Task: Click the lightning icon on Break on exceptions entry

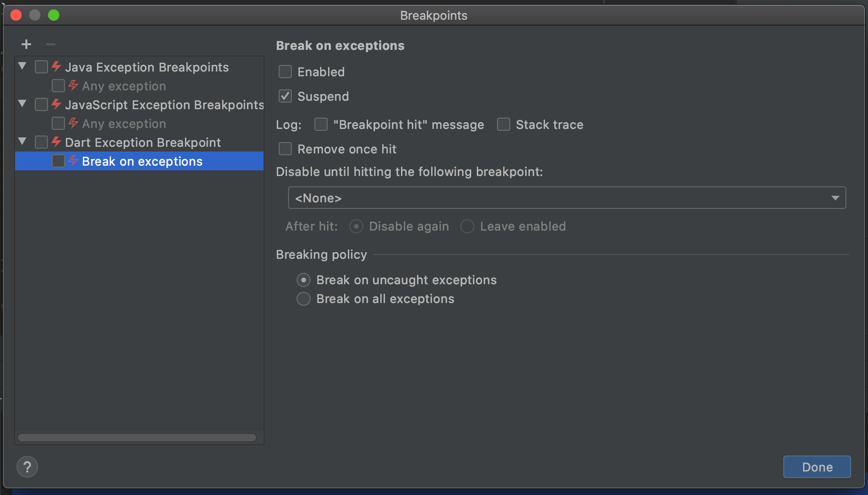Action: 72,161
